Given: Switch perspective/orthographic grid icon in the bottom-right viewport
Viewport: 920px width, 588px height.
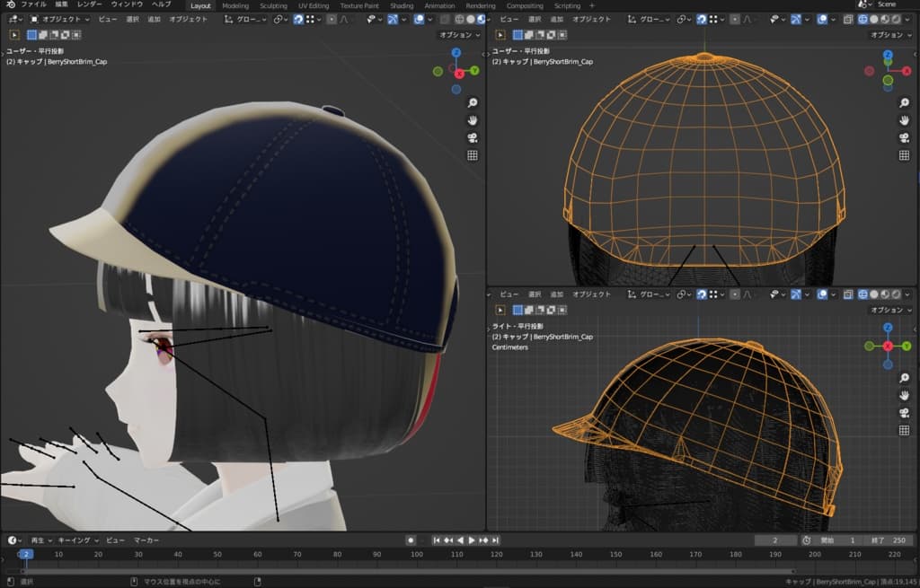Looking at the screenshot, I should (x=905, y=430).
